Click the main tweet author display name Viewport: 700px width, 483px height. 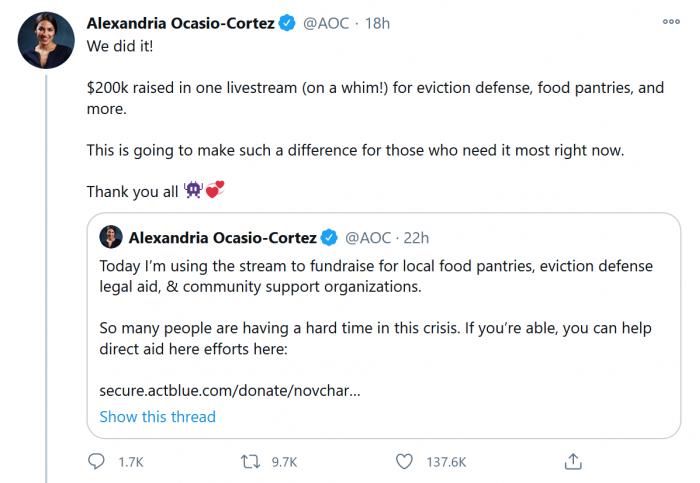180,23
